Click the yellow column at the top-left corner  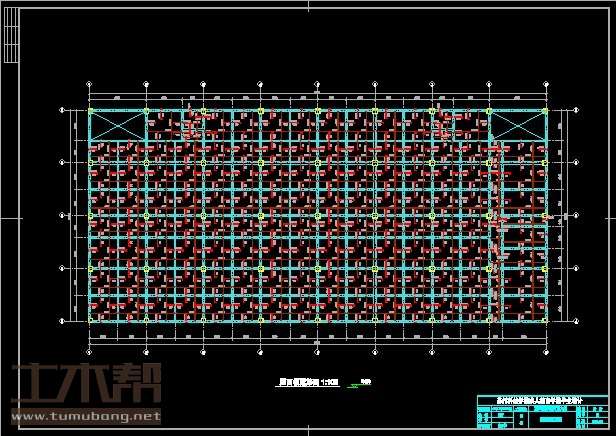pyautogui.click(x=90, y=110)
